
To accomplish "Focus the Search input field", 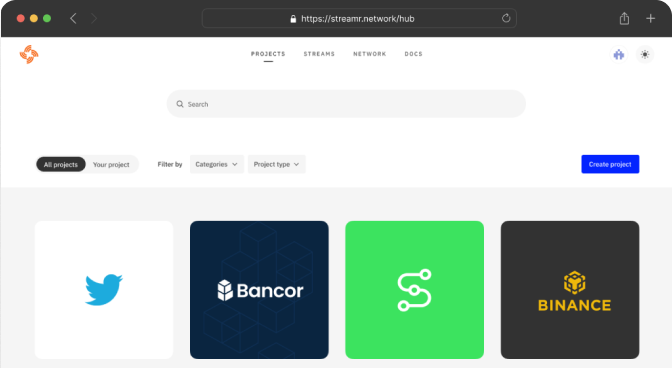I will [x=346, y=104].
